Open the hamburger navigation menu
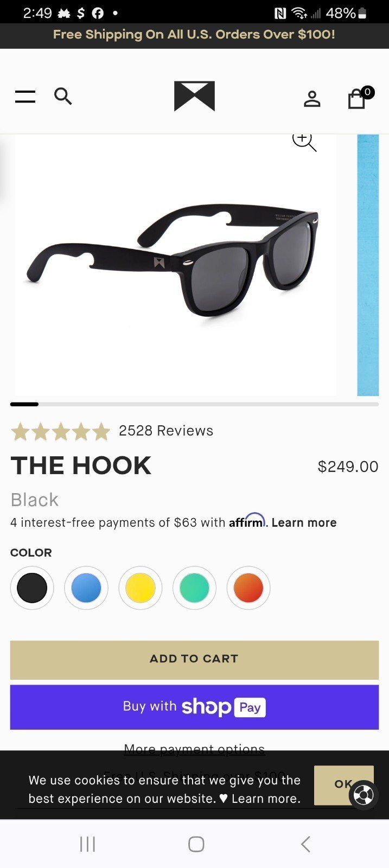 coord(25,97)
